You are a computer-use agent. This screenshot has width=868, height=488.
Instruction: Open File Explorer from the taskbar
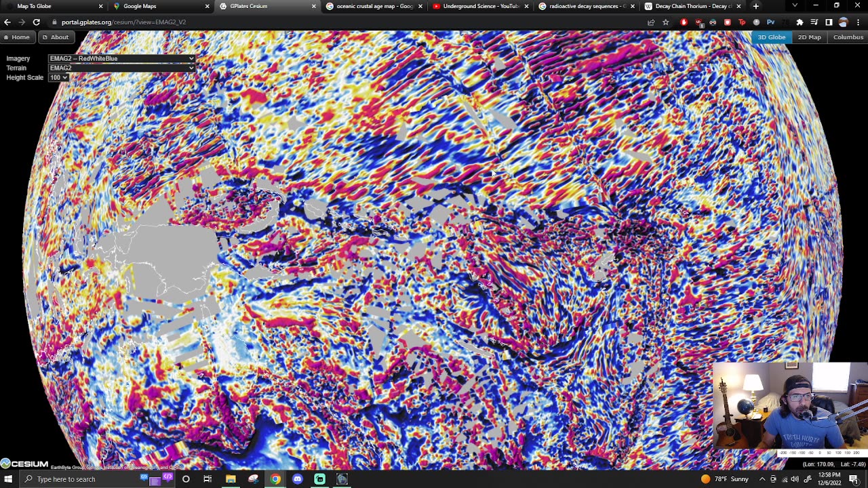click(x=231, y=479)
